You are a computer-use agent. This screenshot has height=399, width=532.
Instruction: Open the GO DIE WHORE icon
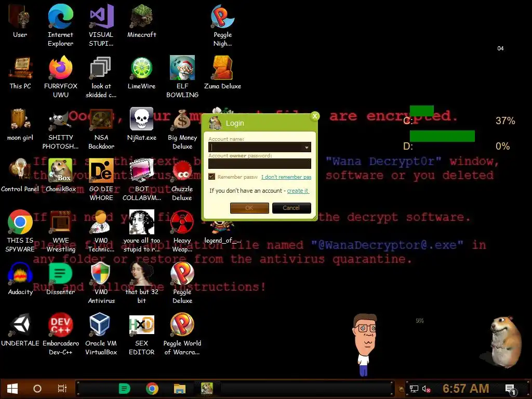101,180
